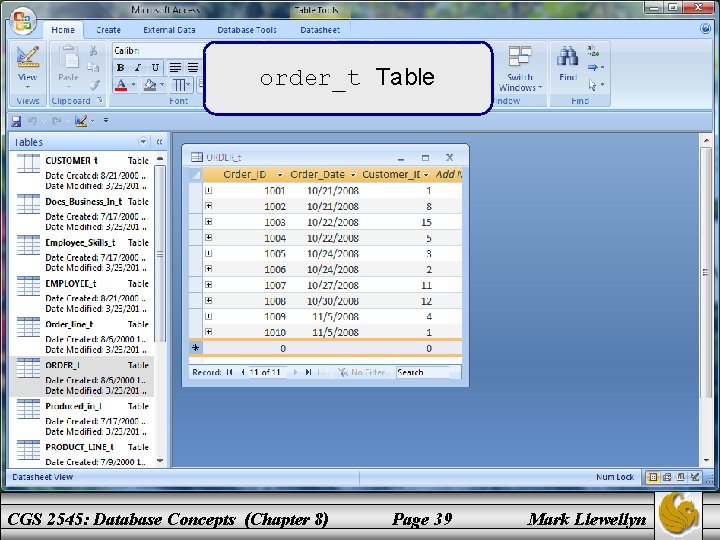Click the Go To arrow icon
This screenshot has height=540, width=720.
[593, 67]
